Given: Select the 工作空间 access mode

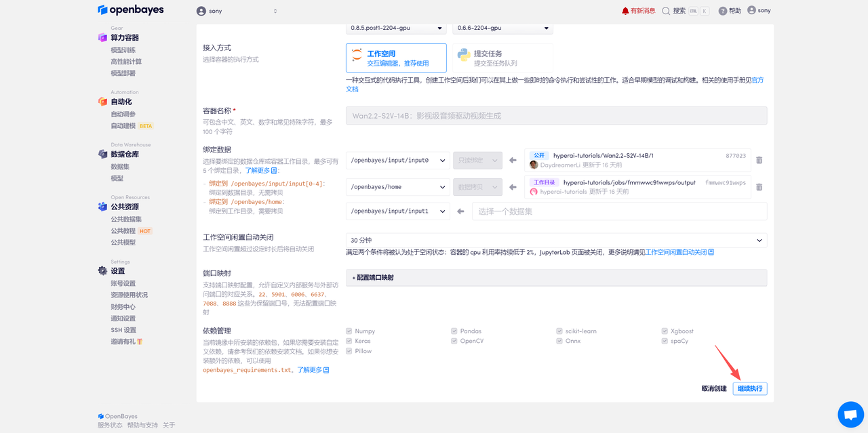Looking at the screenshot, I should click(x=396, y=58).
